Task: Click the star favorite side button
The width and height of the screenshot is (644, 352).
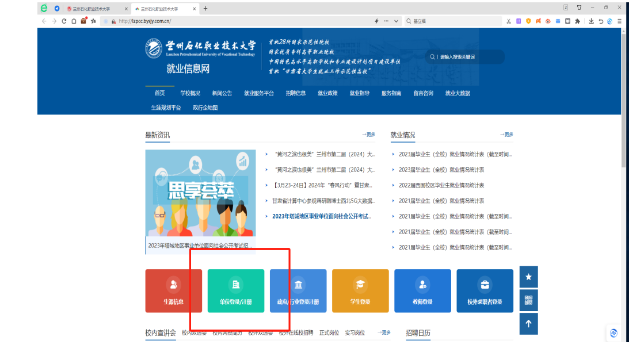Action: (x=528, y=277)
